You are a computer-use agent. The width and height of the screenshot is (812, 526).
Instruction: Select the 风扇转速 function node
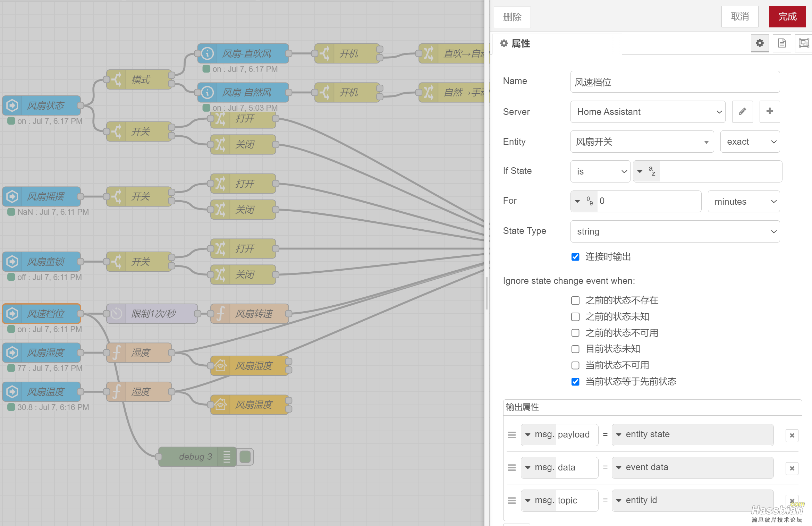click(249, 314)
